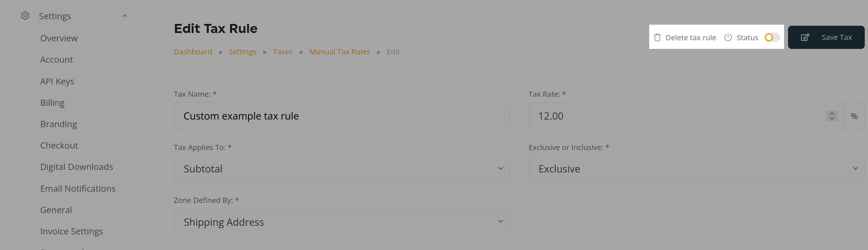The height and width of the screenshot is (250, 868).
Task: Open Email Notifications settings
Action: point(78,188)
